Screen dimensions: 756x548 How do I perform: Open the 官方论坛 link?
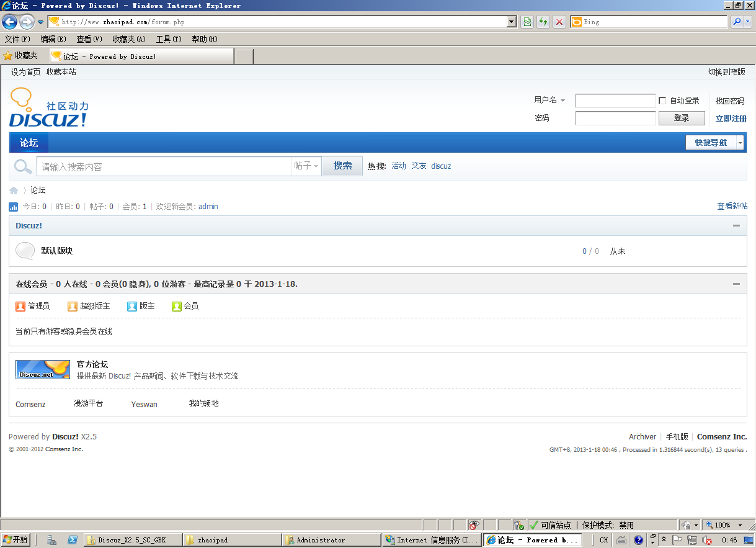point(92,364)
